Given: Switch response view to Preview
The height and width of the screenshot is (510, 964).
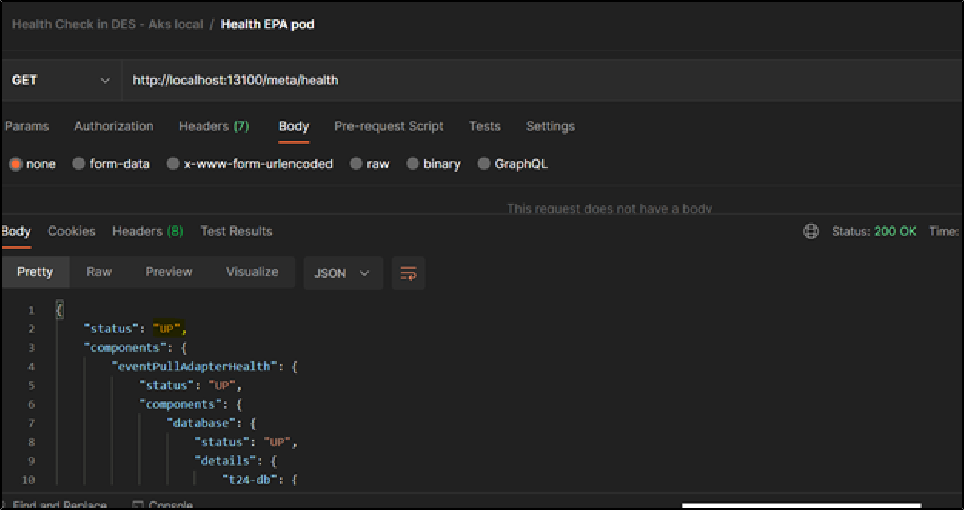Looking at the screenshot, I should [169, 272].
